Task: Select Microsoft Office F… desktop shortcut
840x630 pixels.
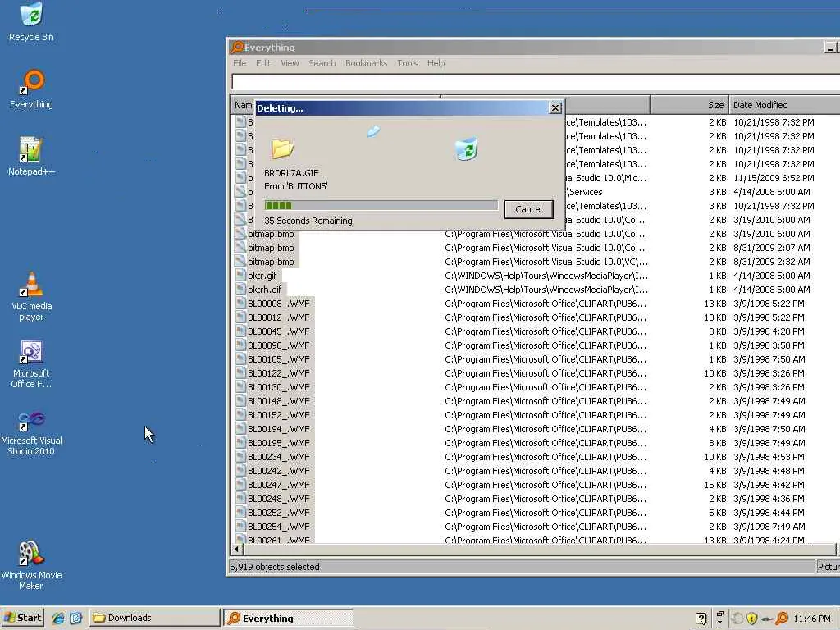Action: [x=31, y=364]
